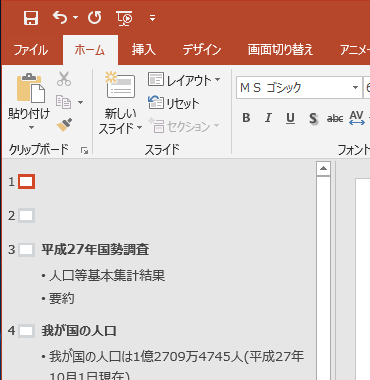Open the セクション dropdown

point(183,126)
